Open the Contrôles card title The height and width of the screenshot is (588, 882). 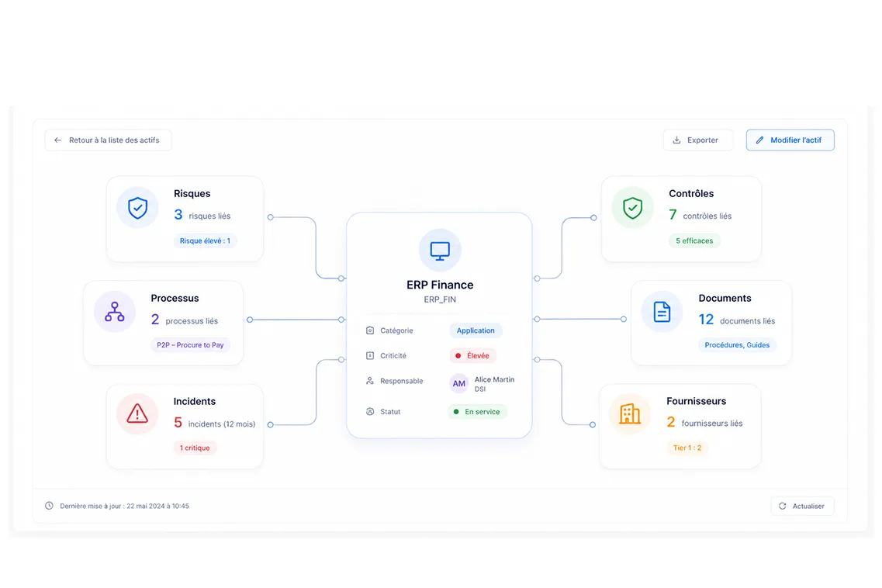(x=691, y=194)
